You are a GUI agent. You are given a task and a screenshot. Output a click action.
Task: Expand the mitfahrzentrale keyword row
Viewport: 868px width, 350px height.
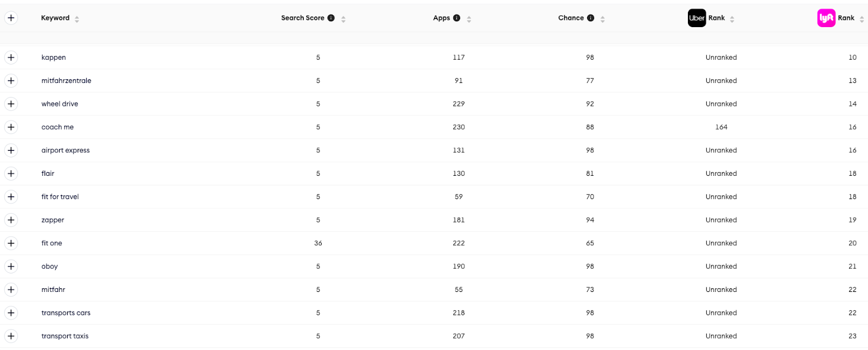[x=11, y=81]
